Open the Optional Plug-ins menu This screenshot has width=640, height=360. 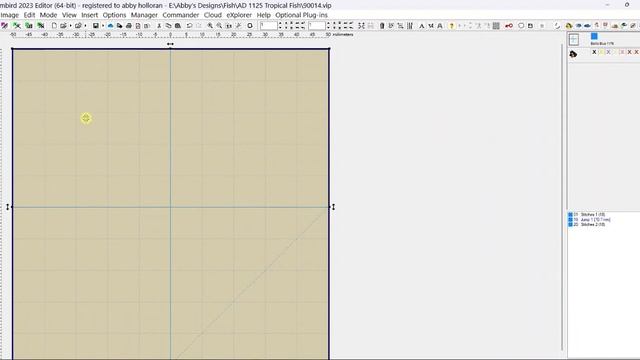301,15
